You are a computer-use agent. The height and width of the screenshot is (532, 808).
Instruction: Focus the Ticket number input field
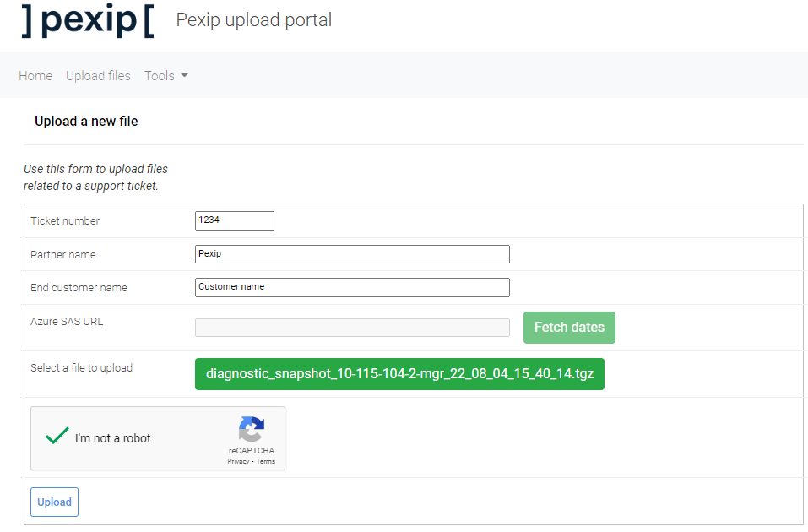pos(234,220)
